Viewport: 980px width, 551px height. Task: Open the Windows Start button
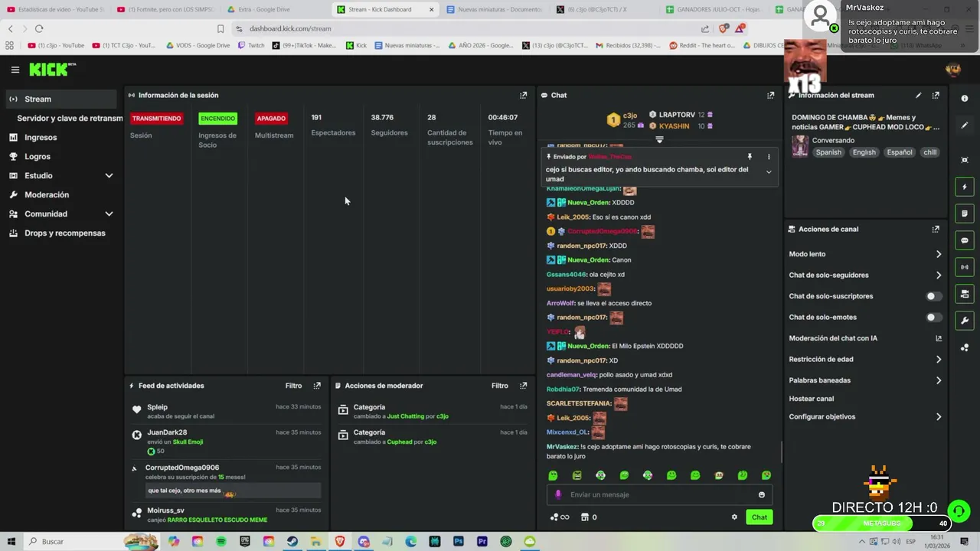tap(11, 542)
